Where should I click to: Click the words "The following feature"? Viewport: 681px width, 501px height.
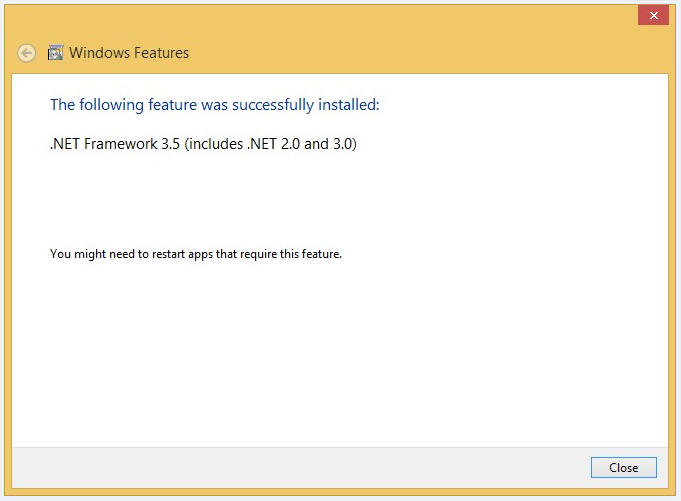(x=112, y=104)
